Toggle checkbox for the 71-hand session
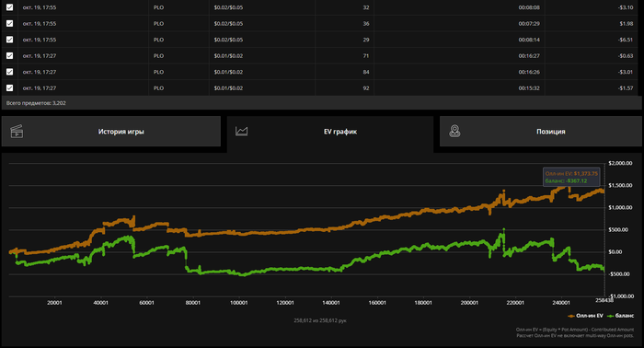 9,55
